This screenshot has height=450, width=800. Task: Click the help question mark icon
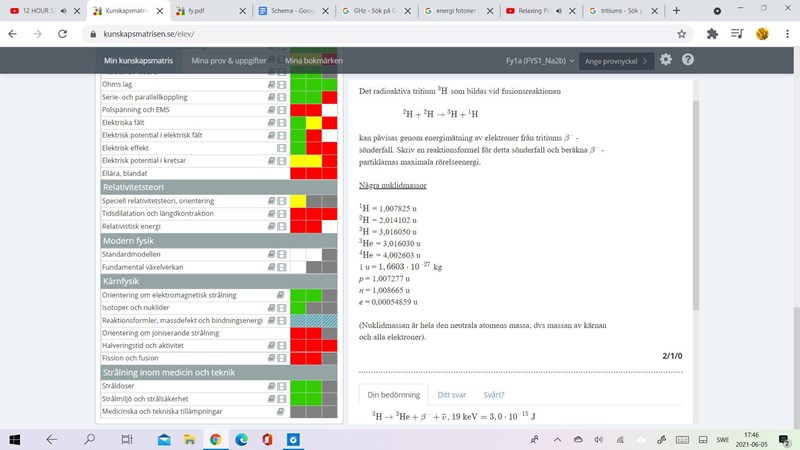click(687, 60)
